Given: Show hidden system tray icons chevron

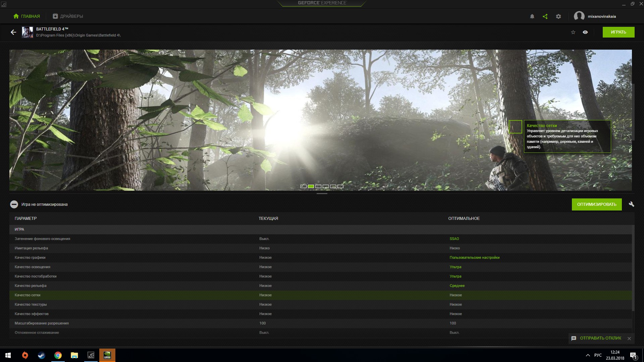Looking at the screenshot, I should pyautogui.click(x=588, y=355).
